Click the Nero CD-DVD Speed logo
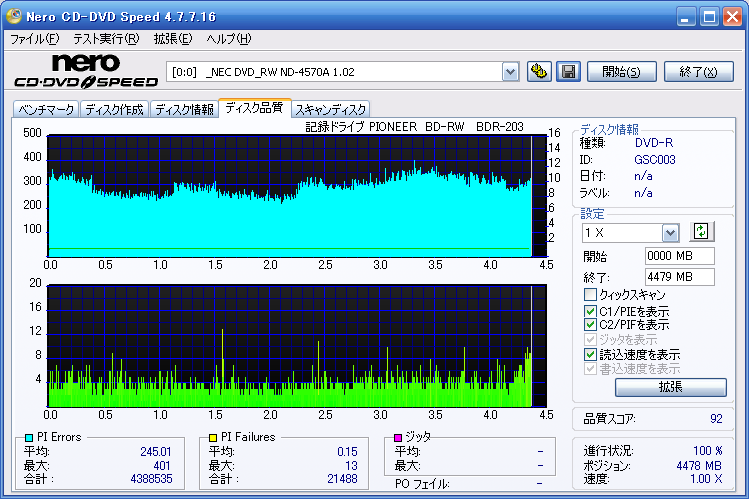This screenshot has height=499, width=749. (86, 71)
